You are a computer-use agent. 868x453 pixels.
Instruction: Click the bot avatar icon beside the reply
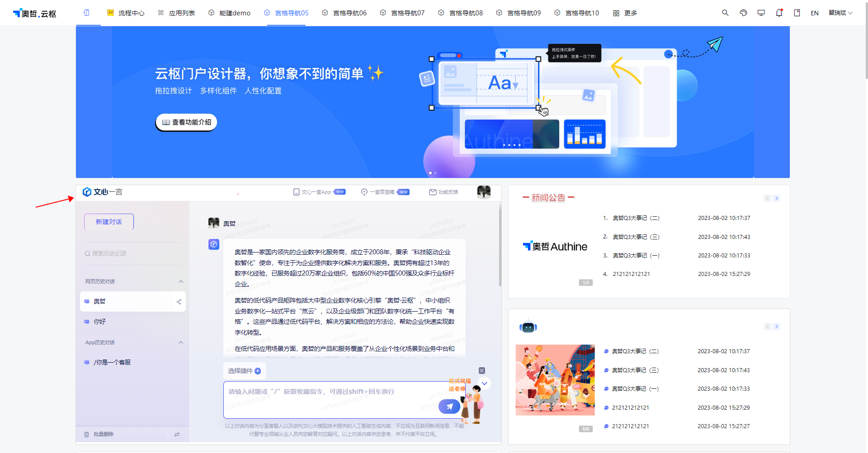click(214, 244)
